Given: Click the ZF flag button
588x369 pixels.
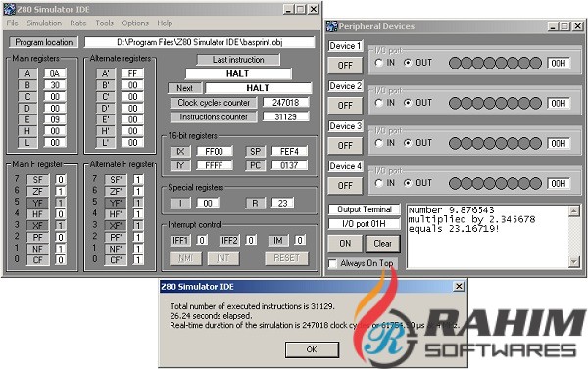Looking at the screenshot, I should point(37,191).
